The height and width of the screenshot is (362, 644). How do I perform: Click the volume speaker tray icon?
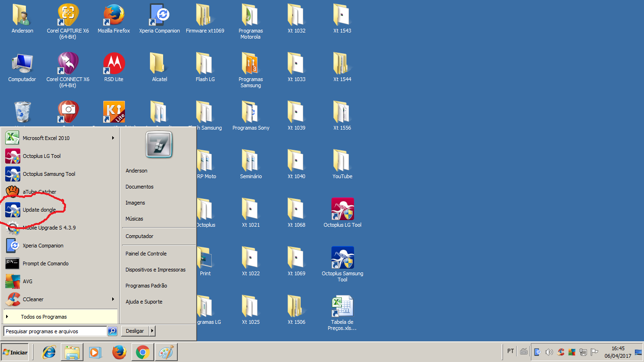549,352
